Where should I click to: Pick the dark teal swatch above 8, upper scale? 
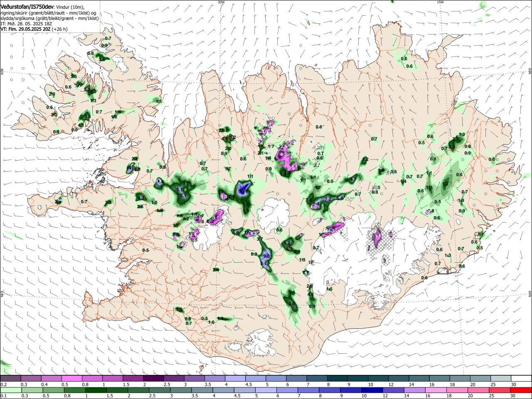tap(337, 379)
